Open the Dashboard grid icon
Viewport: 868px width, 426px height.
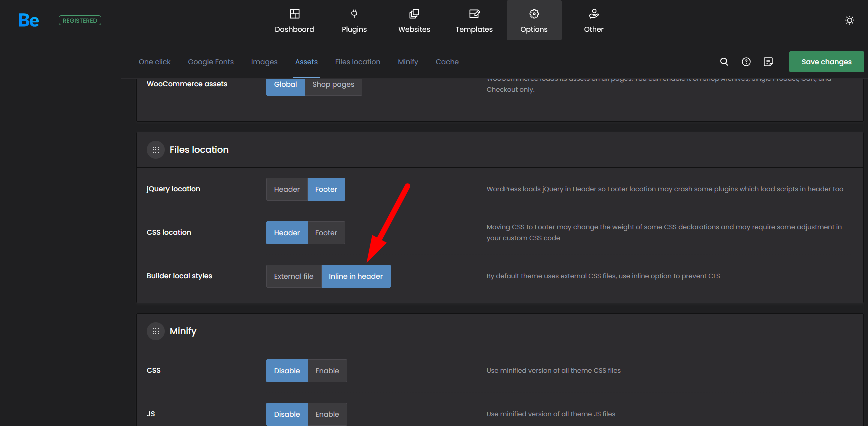295,14
